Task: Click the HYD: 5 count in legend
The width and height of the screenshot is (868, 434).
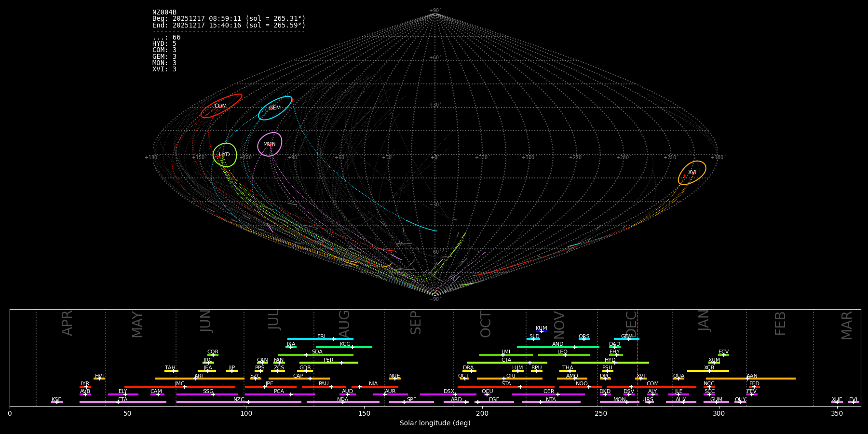Action: [164, 44]
